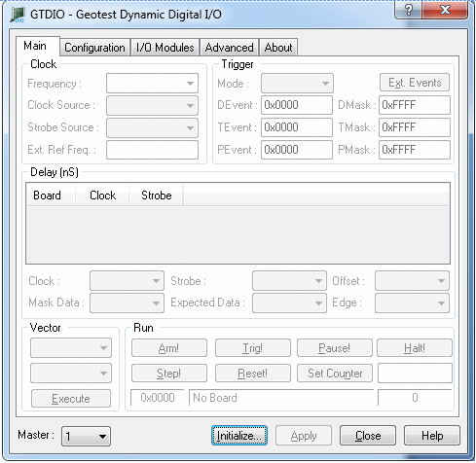Open the Trigger Mode dropdown

pyautogui.click(x=297, y=84)
